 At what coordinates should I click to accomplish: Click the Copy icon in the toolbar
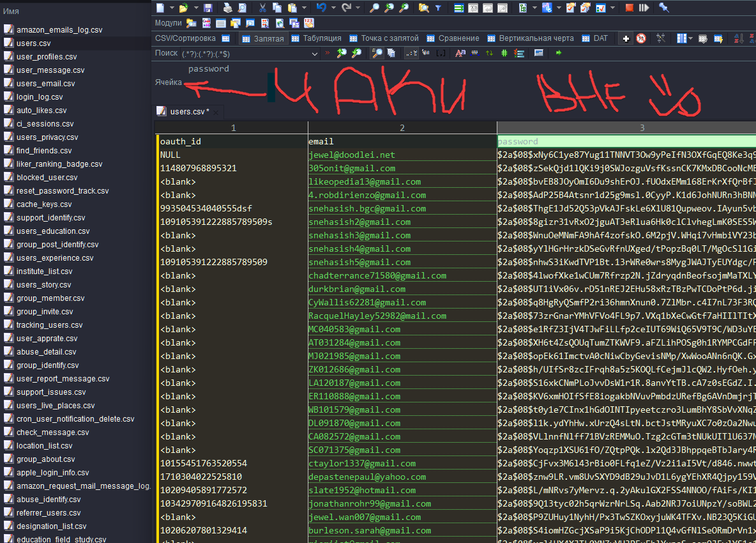(x=276, y=8)
